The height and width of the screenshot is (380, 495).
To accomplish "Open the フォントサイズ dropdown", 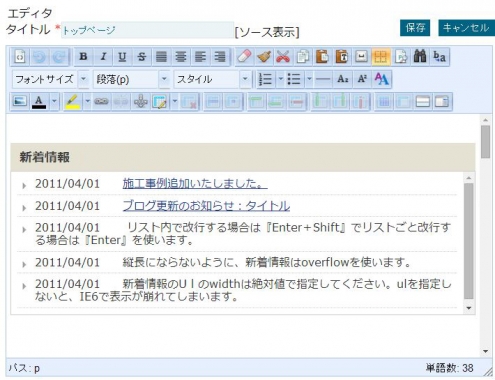I will click(x=50, y=79).
